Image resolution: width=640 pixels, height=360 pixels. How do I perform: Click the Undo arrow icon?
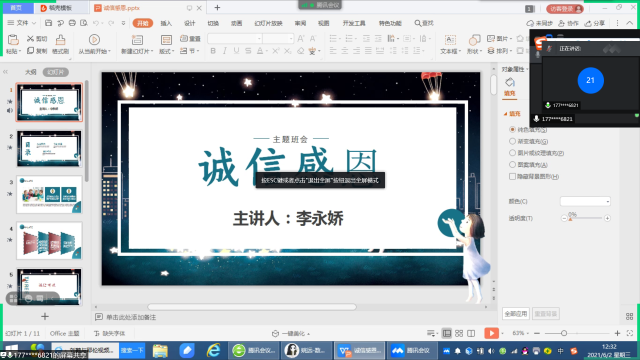pos(96,23)
